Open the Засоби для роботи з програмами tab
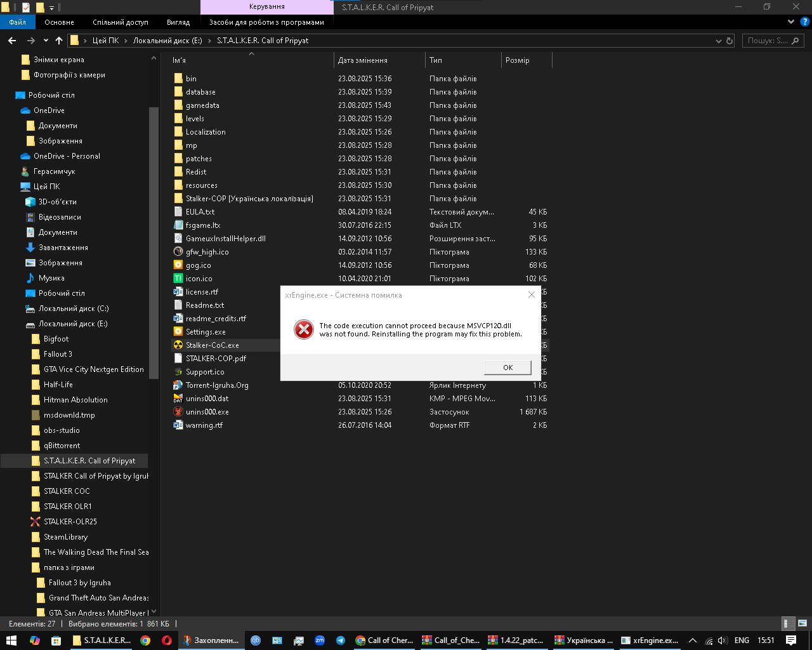 (266, 22)
